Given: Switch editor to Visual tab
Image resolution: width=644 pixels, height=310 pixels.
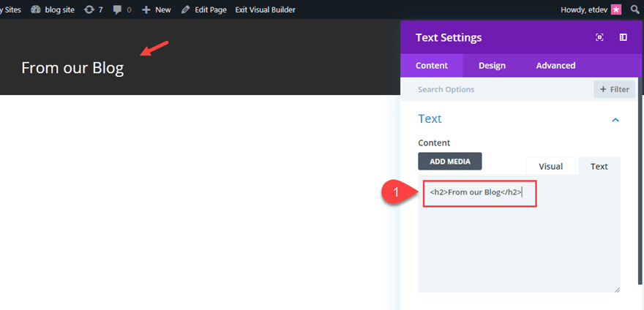Looking at the screenshot, I should pyautogui.click(x=551, y=166).
